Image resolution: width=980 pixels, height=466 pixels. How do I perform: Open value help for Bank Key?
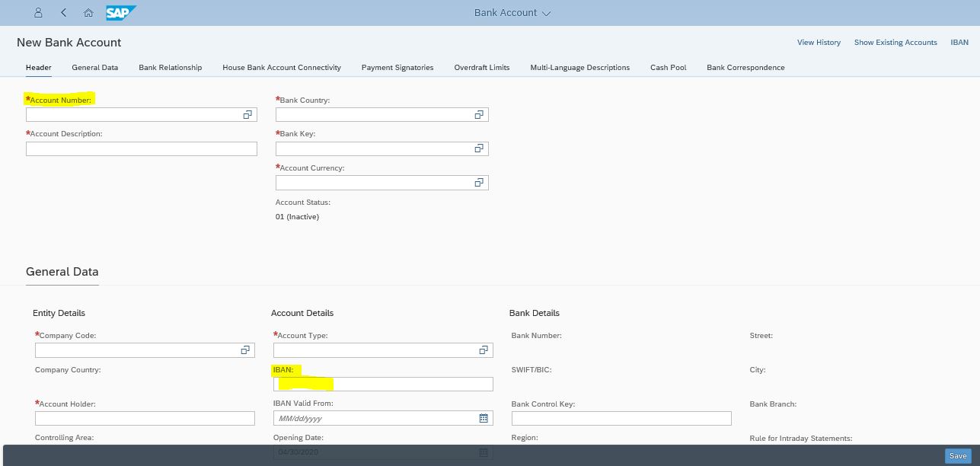click(479, 149)
